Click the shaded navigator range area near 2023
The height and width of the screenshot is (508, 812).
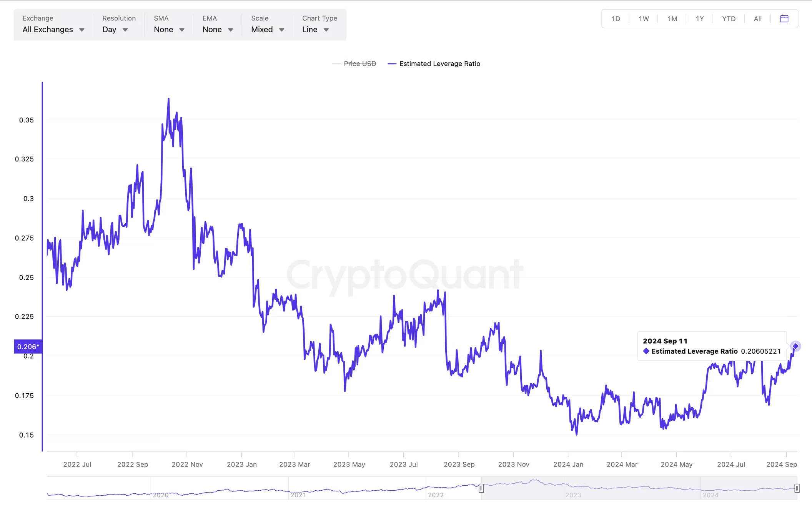[639, 488]
